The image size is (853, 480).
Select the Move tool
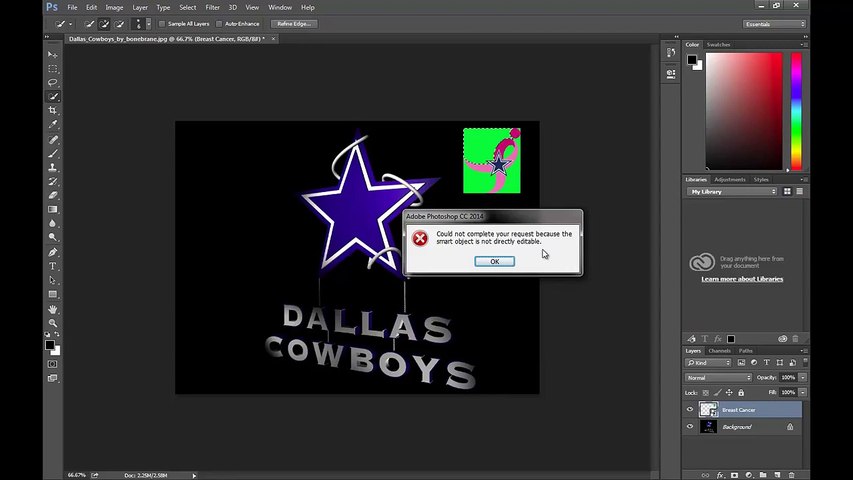(53, 55)
